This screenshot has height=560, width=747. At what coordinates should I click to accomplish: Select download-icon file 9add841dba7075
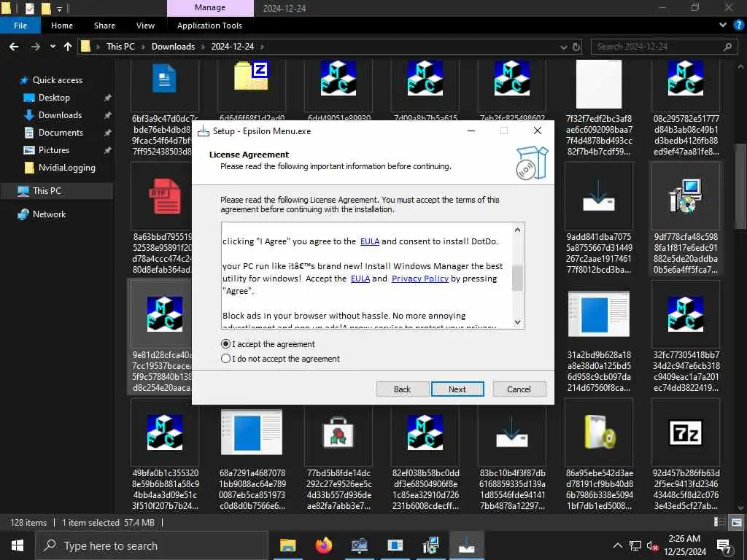(x=598, y=195)
